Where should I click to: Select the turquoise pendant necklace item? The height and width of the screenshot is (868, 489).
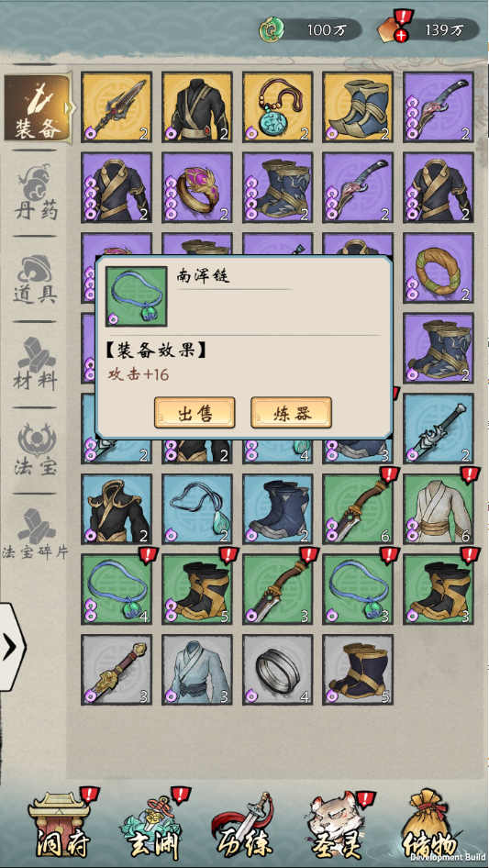coord(277,106)
